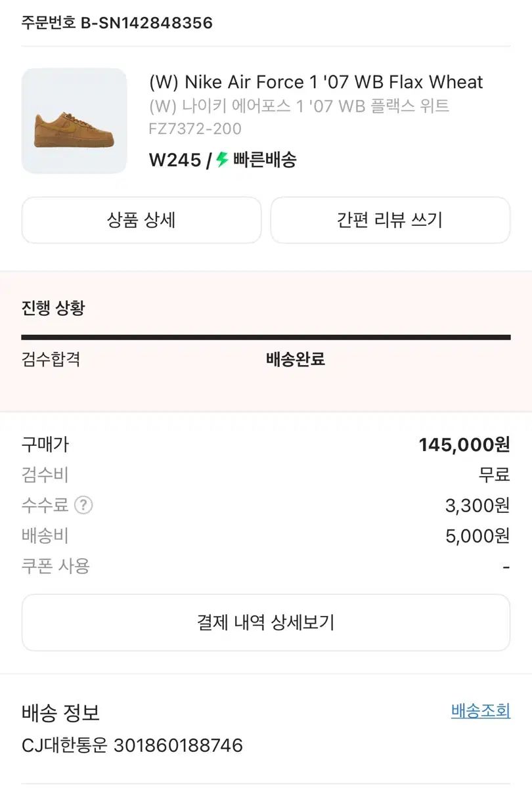Viewport: 532px width, 788px height.
Task: Tap the W245 size label
Action: (175, 160)
